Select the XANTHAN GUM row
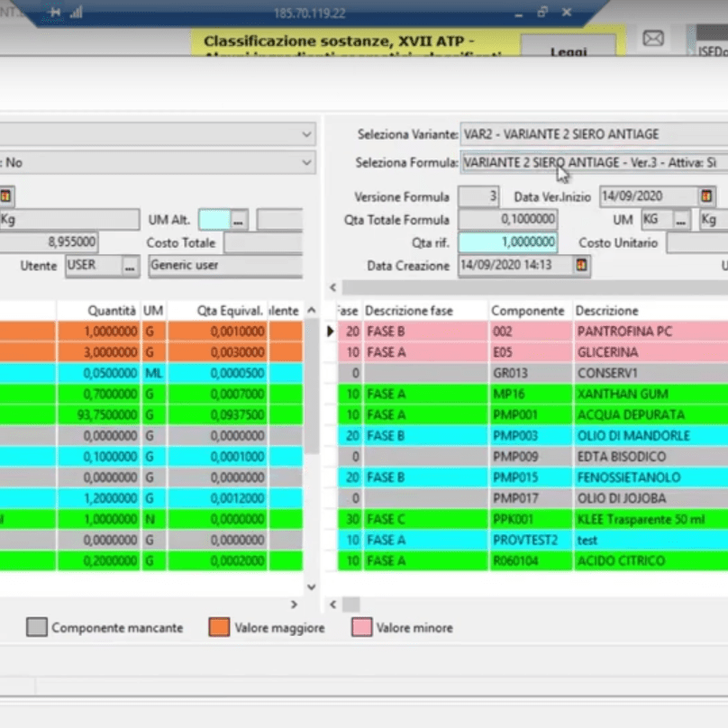The width and height of the screenshot is (728, 728). (532, 394)
